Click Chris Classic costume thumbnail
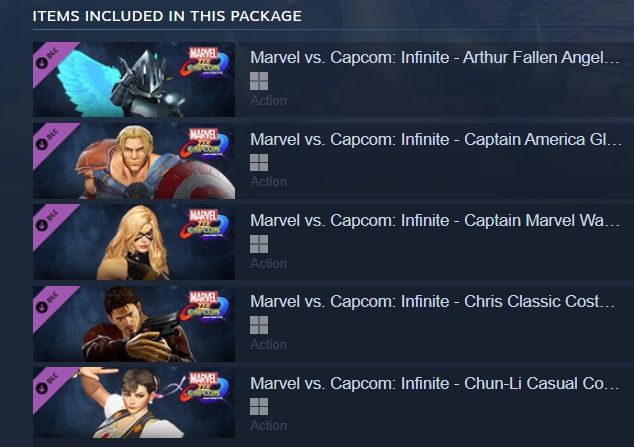The width and height of the screenshot is (634, 447). click(135, 324)
